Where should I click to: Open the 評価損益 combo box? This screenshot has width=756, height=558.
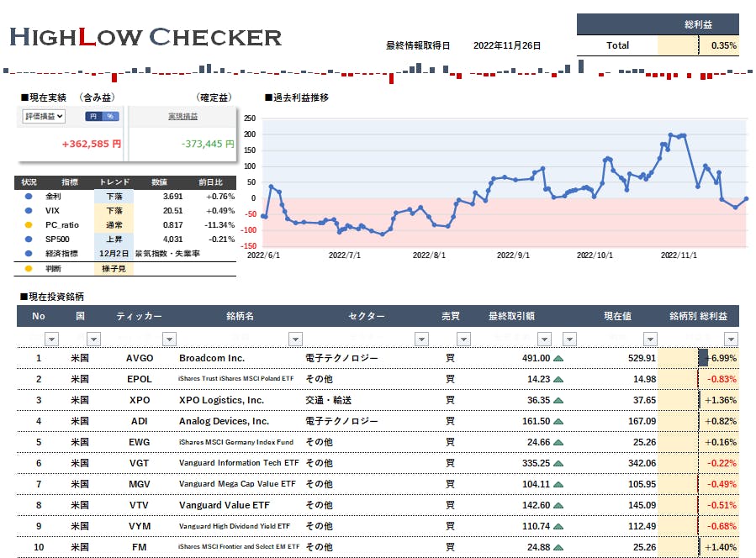point(44,117)
